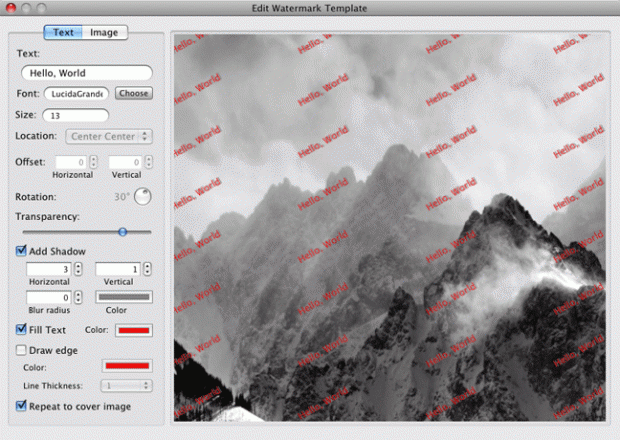The height and width of the screenshot is (440, 620).
Task: Uncheck Repeat to cover image
Action: (22, 406)
